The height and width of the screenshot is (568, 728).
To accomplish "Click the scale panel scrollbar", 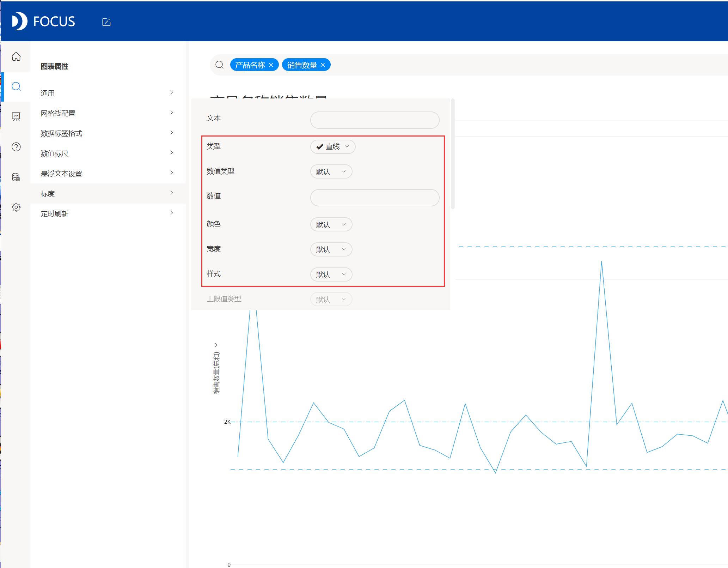I will pyautogui.click(x=453, y=154).
